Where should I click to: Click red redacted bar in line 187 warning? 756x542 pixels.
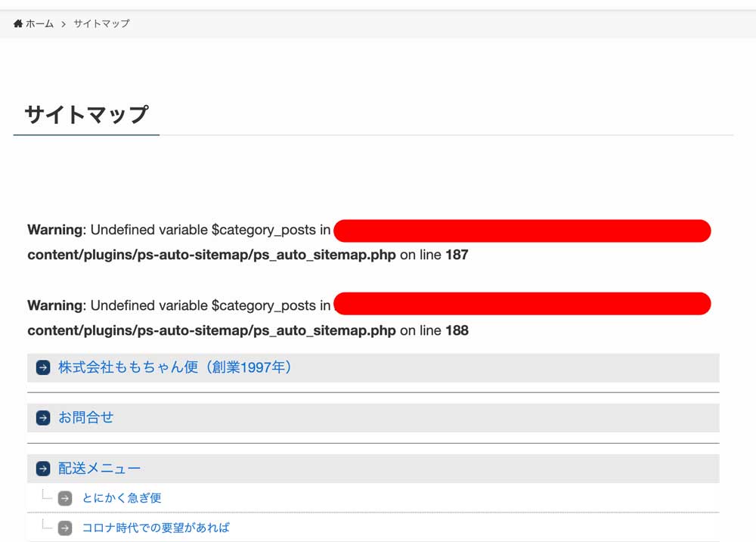(522, 231)
